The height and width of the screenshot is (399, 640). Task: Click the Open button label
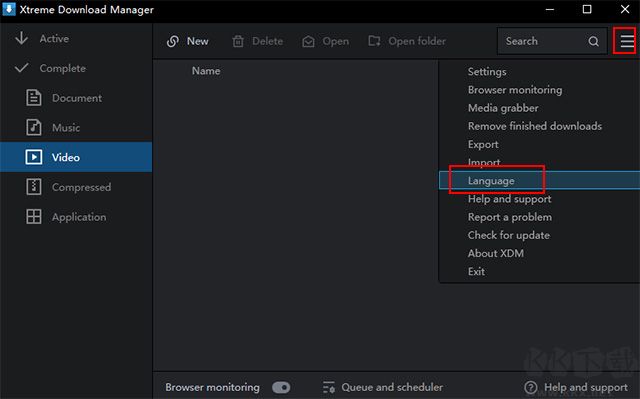[x=336, y=41]
